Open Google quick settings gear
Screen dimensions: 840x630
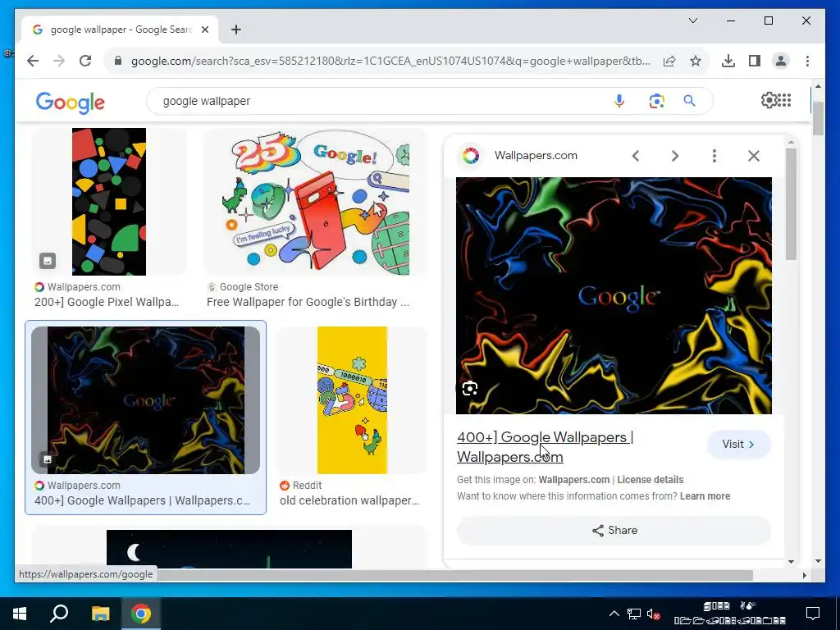coord(769,100)
